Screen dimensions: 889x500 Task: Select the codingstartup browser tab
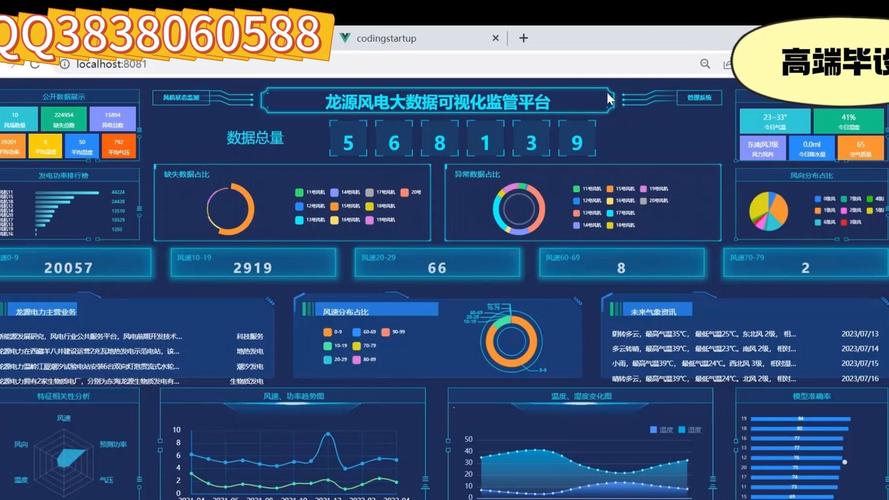pyautogui.click(x=420, y=38)
